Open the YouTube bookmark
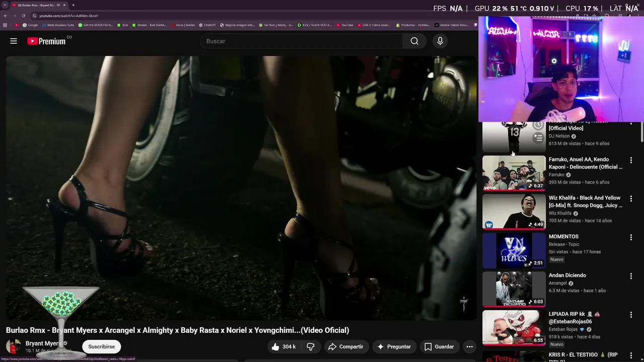The width and height of the screenshot is (644, 362). pos(345,25)
